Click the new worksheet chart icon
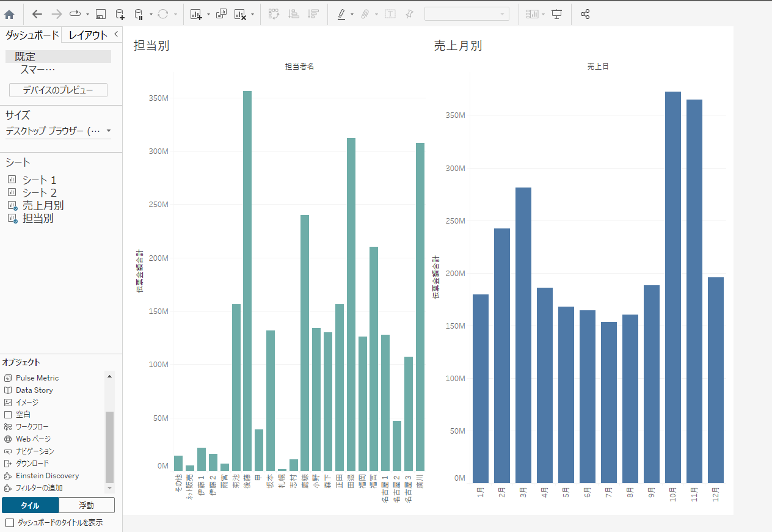This screenshot has width=772, height=532. coord(196,14)
